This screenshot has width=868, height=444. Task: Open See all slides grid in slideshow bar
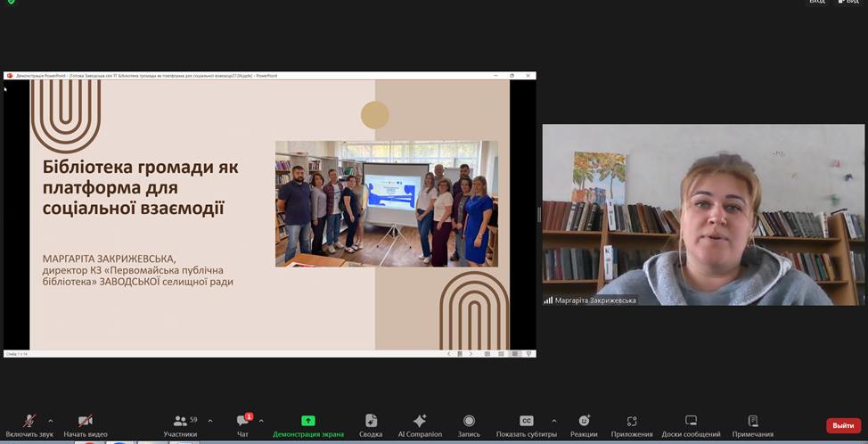pyautogui.click(x=460, y=354)
